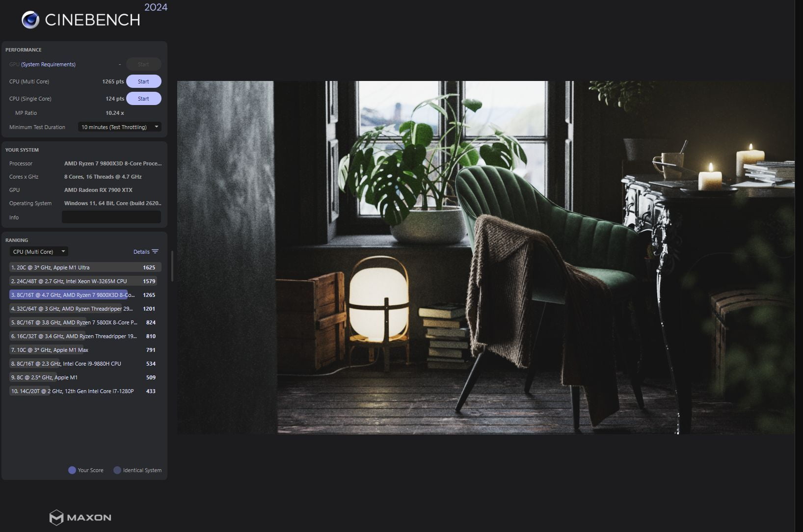Click the 8 Cores, 16 Threads value

coord(103,177)
